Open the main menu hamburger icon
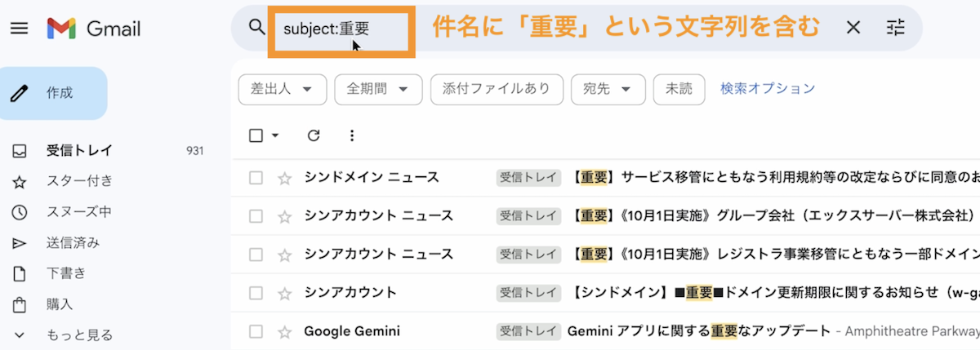The height and width of the screenshot is (350, 980). (x=19, y=29)
